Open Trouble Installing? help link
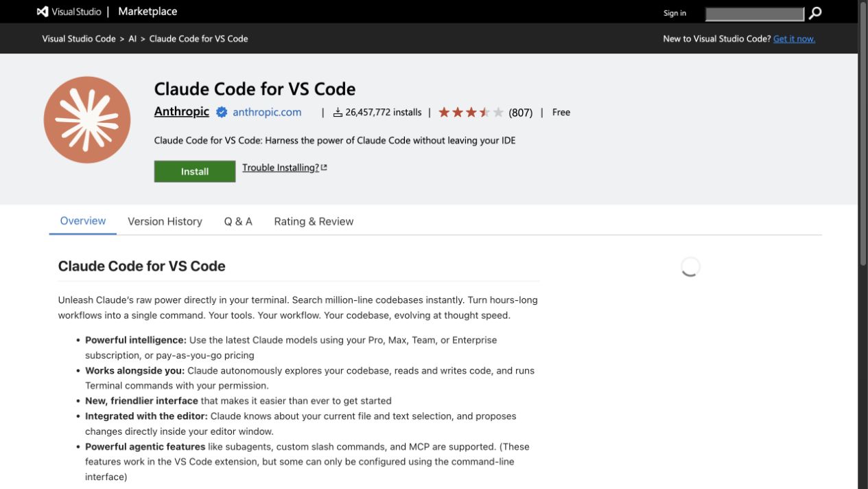868x489 pixels. click(x=281, y=168)
